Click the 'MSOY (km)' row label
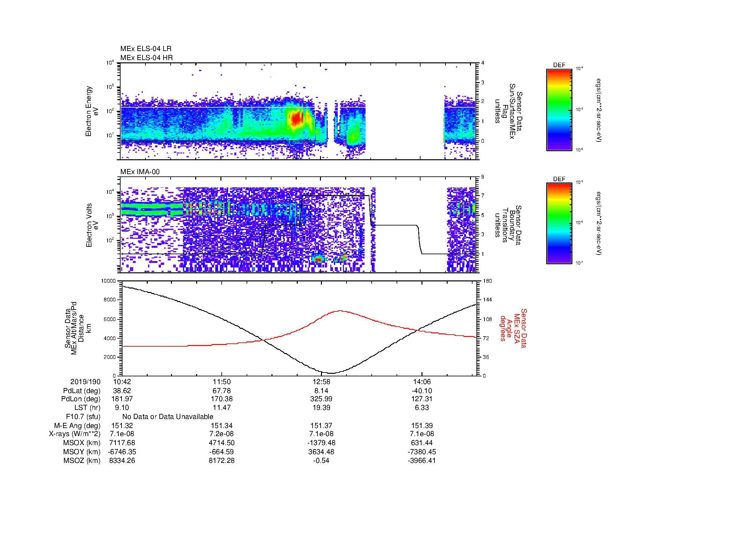The image size is (756, 534). pos(82,452)
